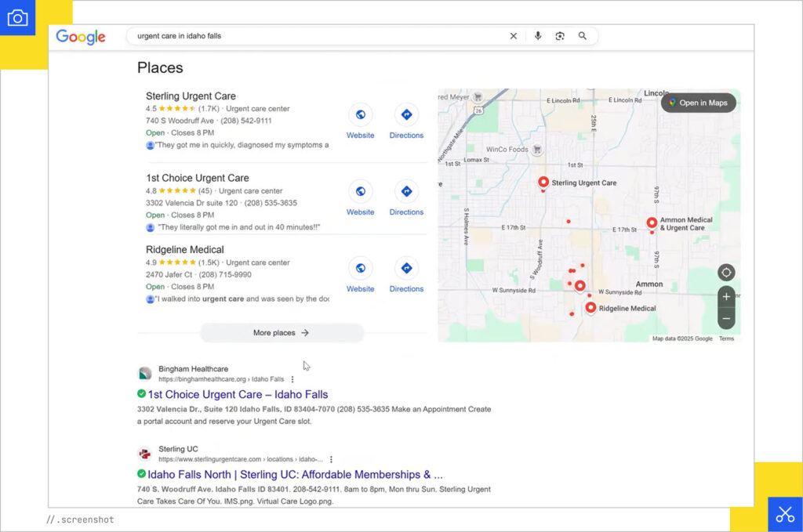Open the three-dot menu on the Bingham Healthcare result
This screenshot has width=803, height=532.
(x=292, y=378)
